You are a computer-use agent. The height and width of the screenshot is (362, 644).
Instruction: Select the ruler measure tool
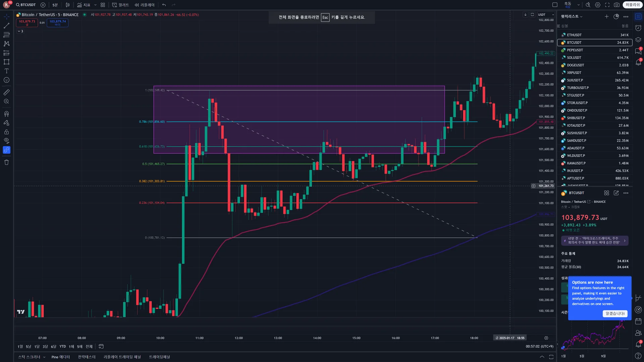point(6,92)
